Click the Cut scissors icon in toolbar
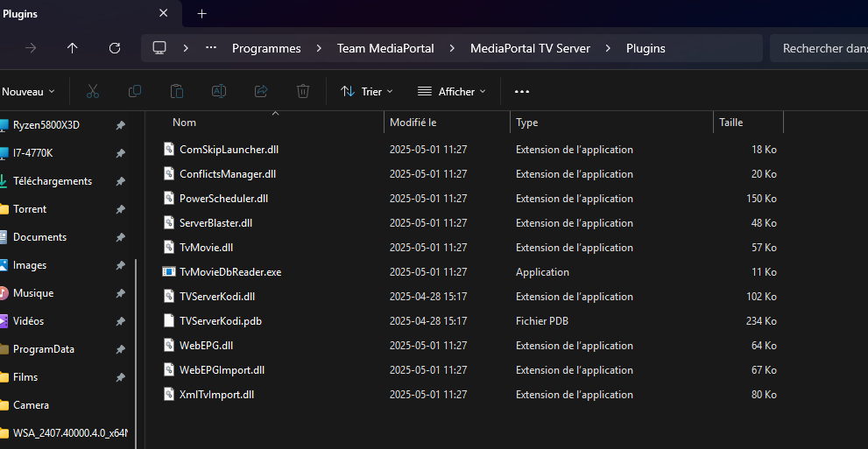 click(x=93, y=91)
